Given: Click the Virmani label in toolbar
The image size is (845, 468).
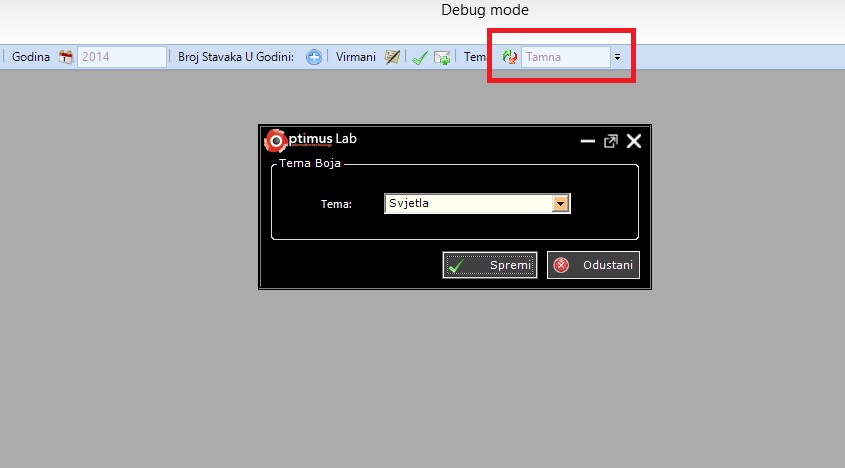Looking at the screenshot, I should pyautogui.click(x=356, y=57).
